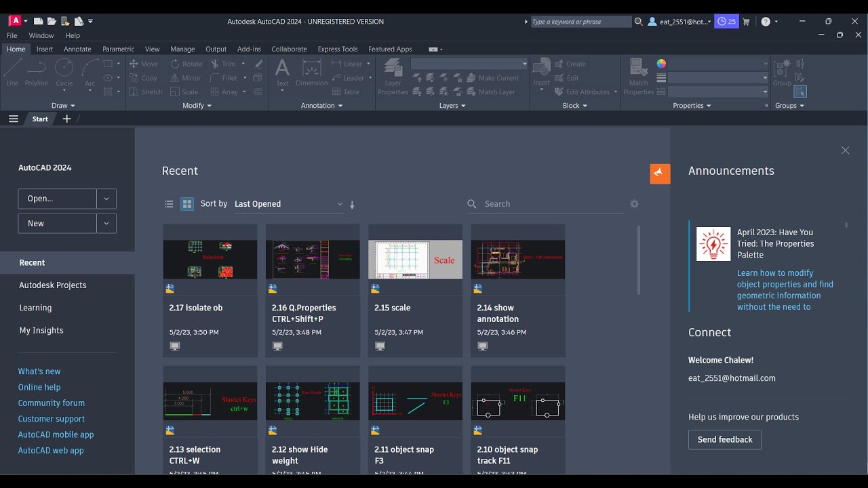
Task: Switch recent files to grid view
Action: (x=187, y=204)
